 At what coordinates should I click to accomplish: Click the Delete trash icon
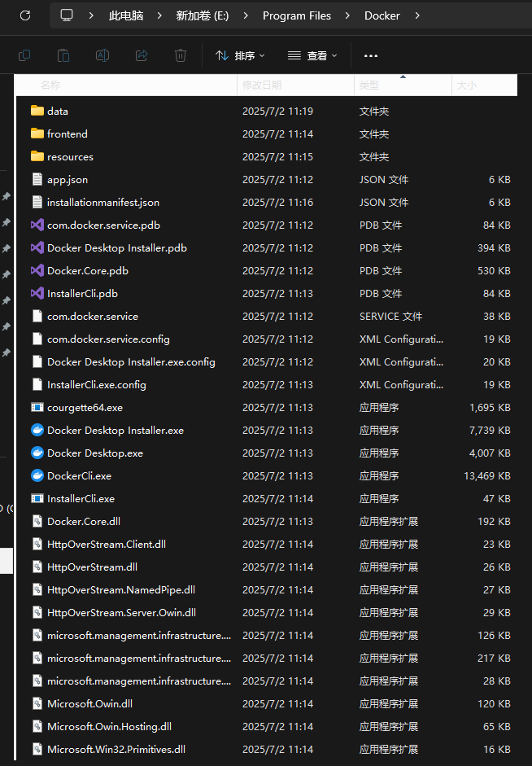coord(181,55)
